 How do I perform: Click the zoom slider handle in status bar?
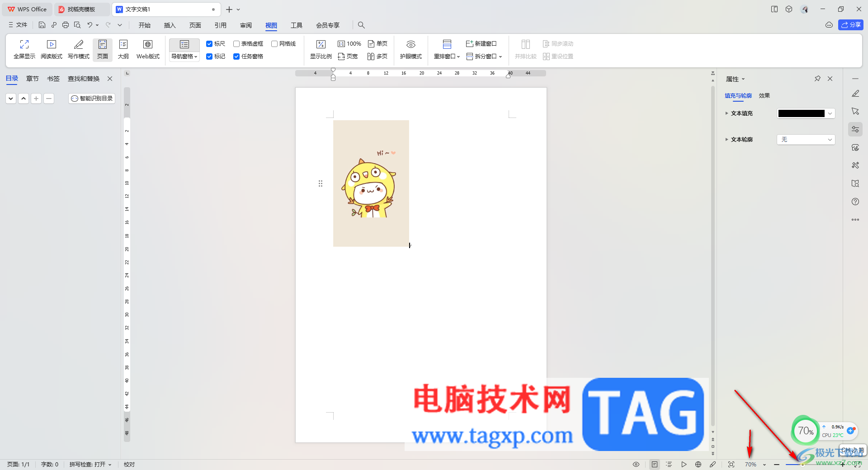(x=802, y=465)
